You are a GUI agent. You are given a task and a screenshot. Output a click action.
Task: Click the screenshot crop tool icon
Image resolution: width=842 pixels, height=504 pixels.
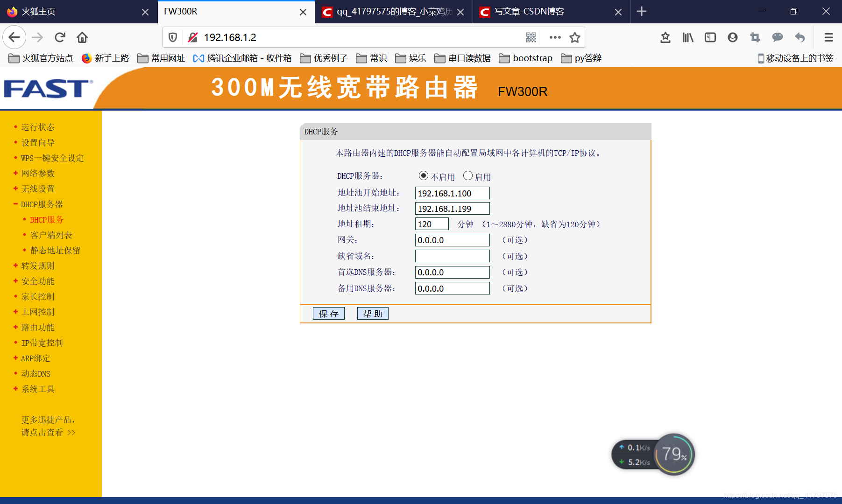tap(755, 37)
